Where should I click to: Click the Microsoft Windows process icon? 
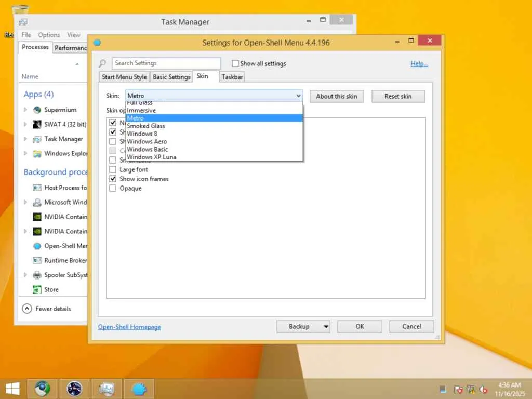pos(37,203)
